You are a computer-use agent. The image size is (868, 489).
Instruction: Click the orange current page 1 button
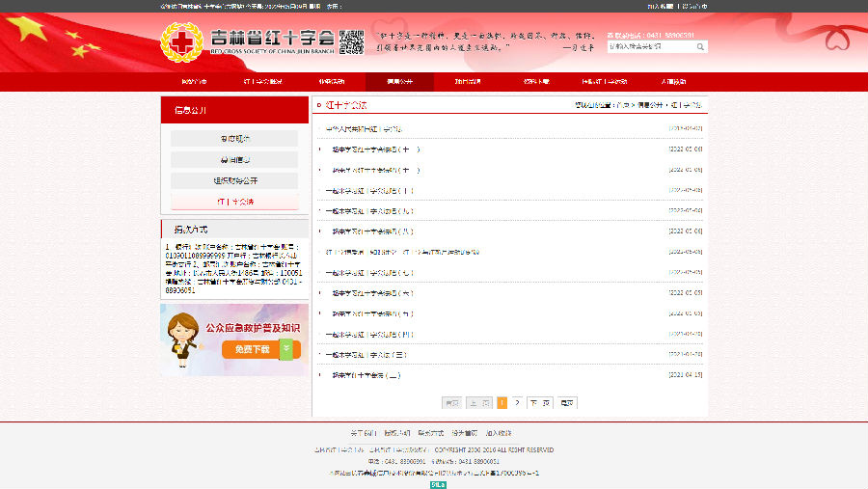click(x=502, y=402)
